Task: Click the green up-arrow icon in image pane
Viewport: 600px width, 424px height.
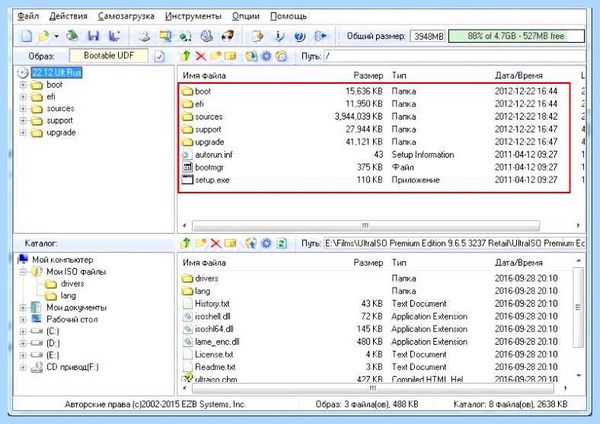Action: (x=186, y=56)
